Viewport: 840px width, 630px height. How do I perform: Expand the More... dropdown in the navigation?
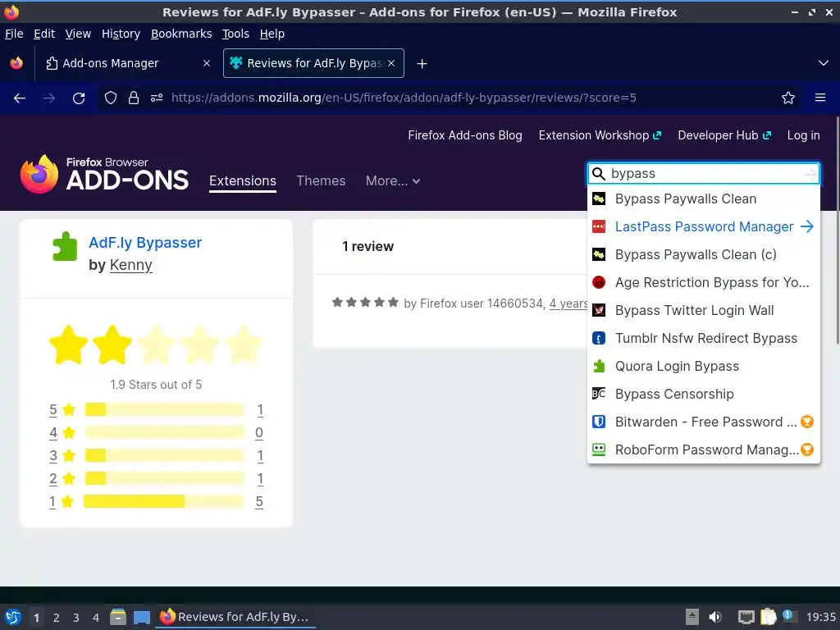393,181
